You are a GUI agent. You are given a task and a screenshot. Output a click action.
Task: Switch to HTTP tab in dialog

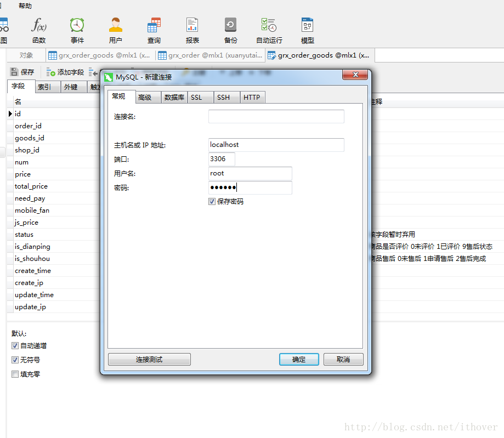252,98
